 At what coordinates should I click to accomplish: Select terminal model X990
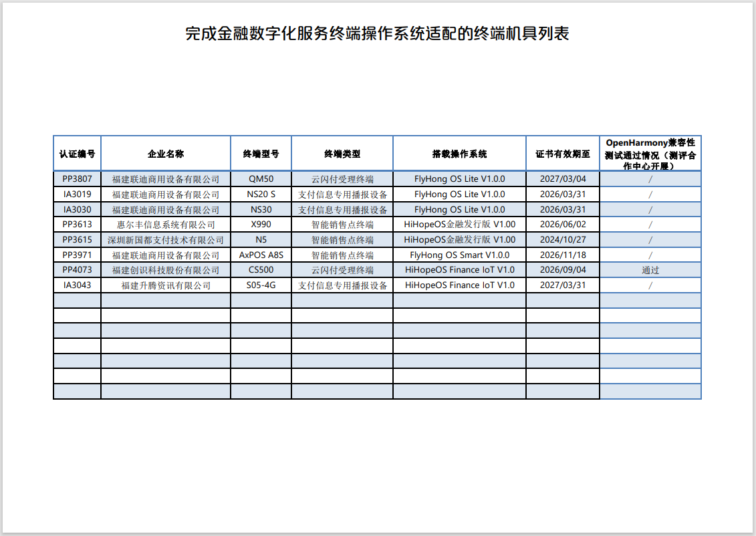(x=261, y=224)
